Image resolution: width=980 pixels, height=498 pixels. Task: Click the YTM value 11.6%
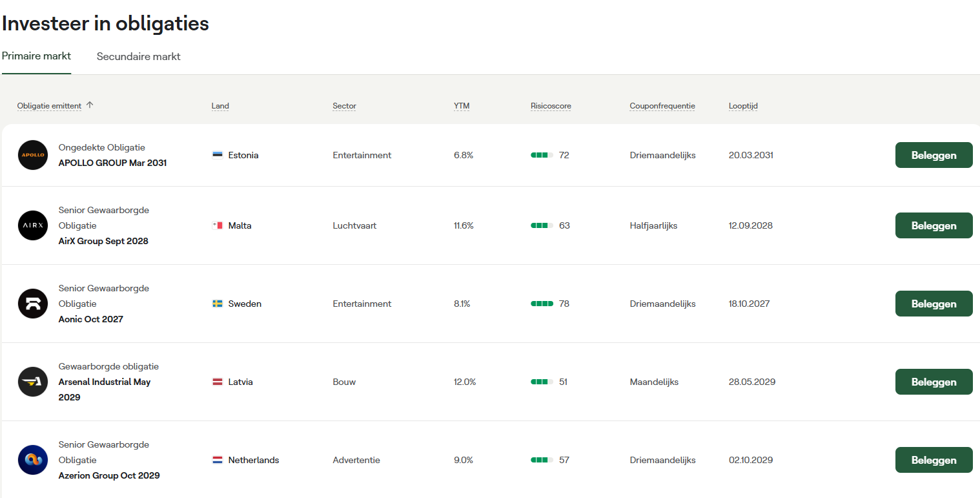coord(464,225)
